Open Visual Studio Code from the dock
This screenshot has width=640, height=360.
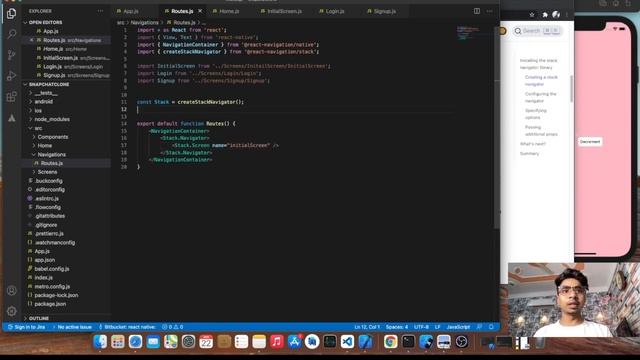(347, 342)
